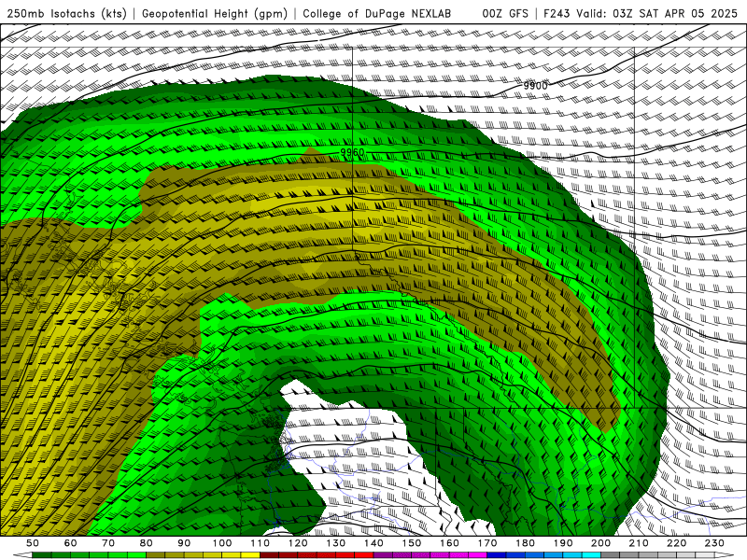Click the 'F243' forecast hour text

pos(557,13)
